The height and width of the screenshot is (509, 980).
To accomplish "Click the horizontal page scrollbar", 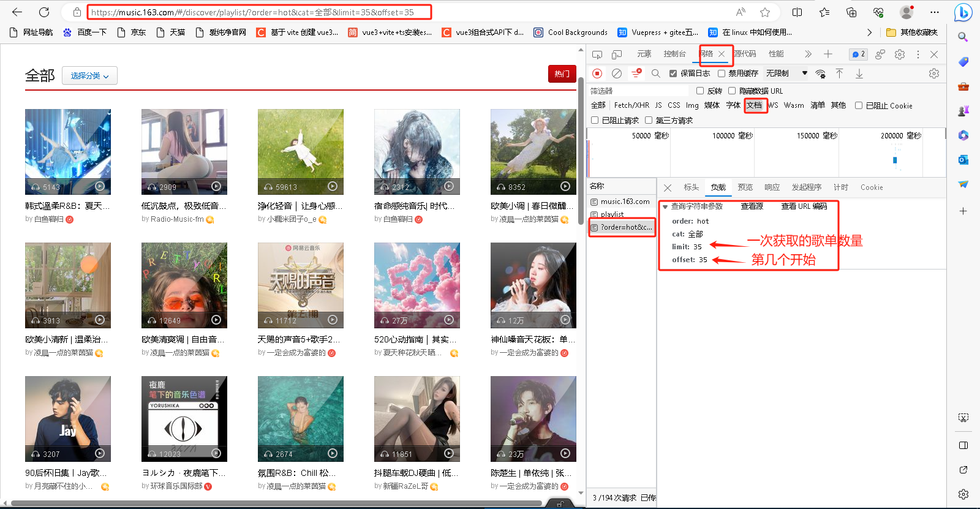I will tap(276, 503).
